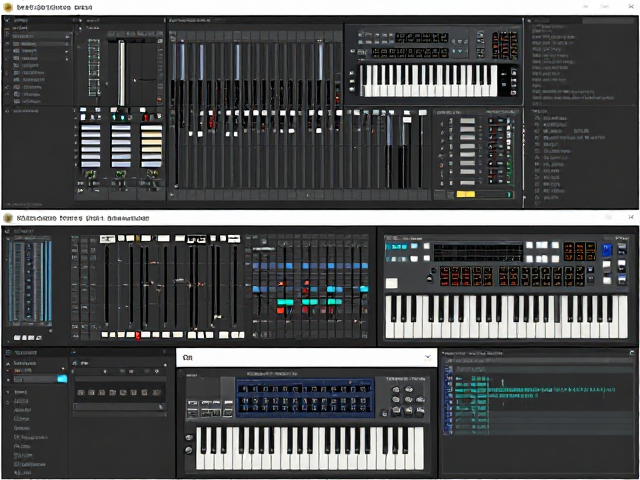Select the top gray slot in the upper rack panel
The height and width of the screenshot is (480, 640).
tap(467, 121)
